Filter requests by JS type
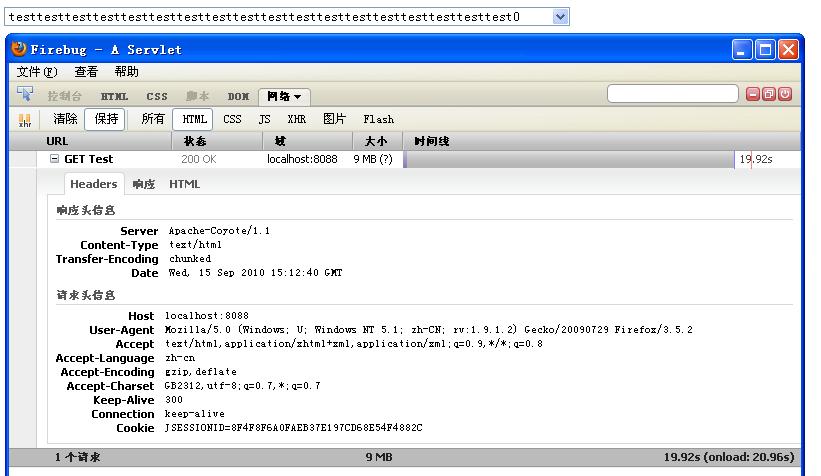821x476 pixels. [x=264, y=119]
